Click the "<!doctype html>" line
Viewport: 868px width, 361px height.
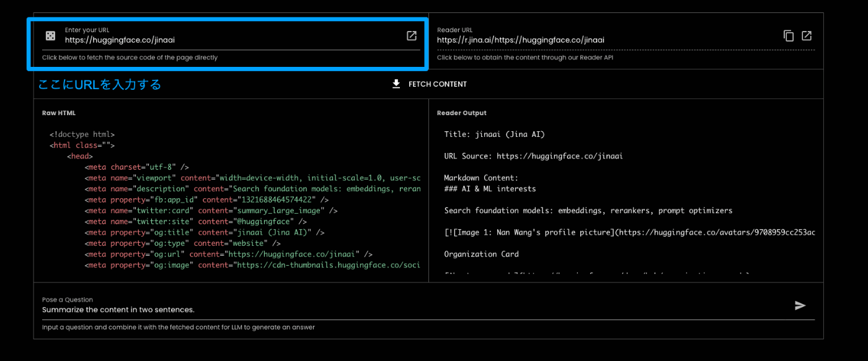(82, 134)
